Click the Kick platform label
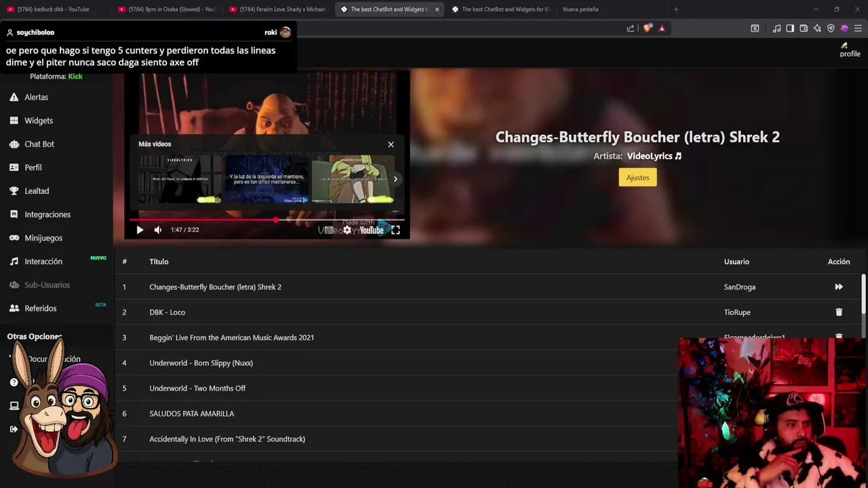The image size is (868, 488). point(75,77)
